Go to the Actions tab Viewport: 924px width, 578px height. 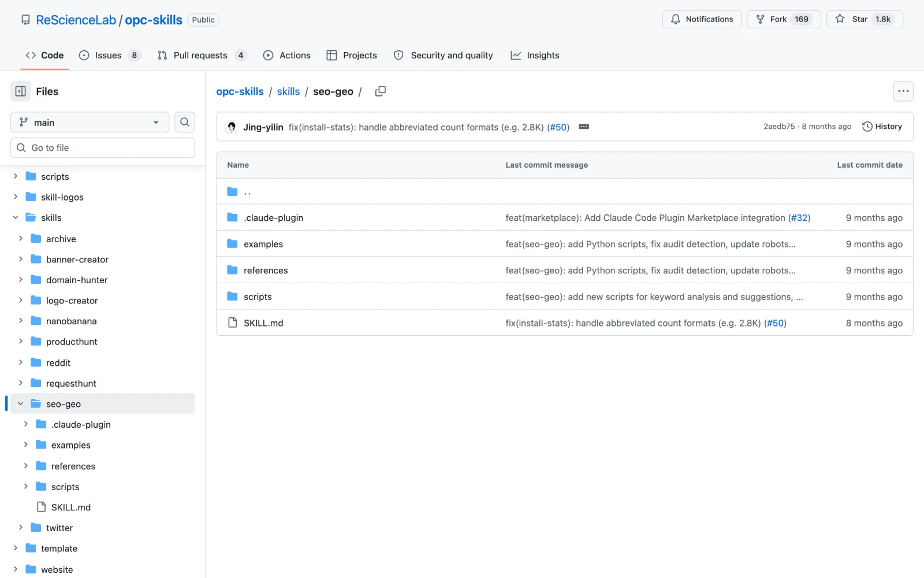(x=287, y=55)
